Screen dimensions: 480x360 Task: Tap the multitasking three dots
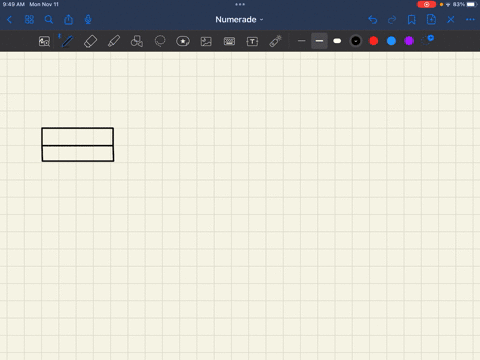coord(240,4)
